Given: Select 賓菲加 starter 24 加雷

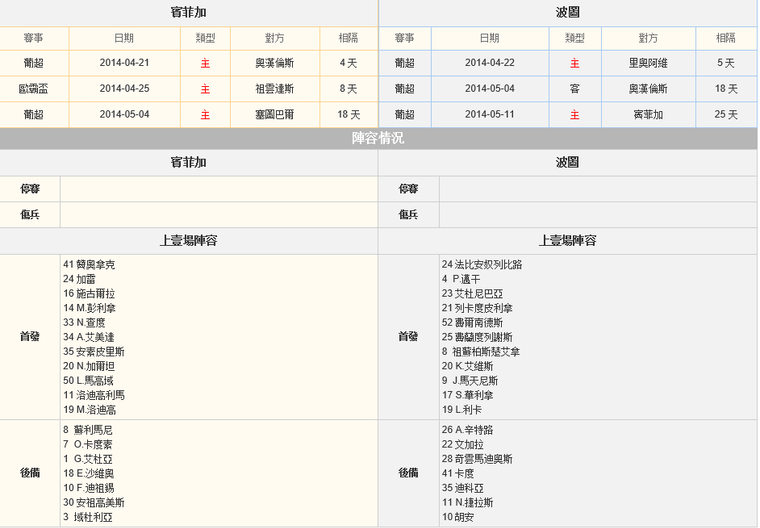Looking at the screenshot, I should point(79,279).
